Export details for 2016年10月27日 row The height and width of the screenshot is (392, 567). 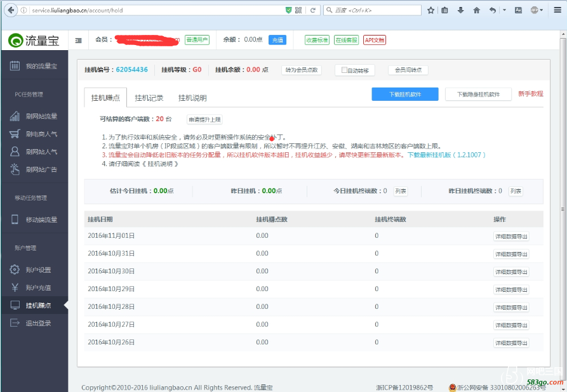pyautogui.click(x=511, y=325)
